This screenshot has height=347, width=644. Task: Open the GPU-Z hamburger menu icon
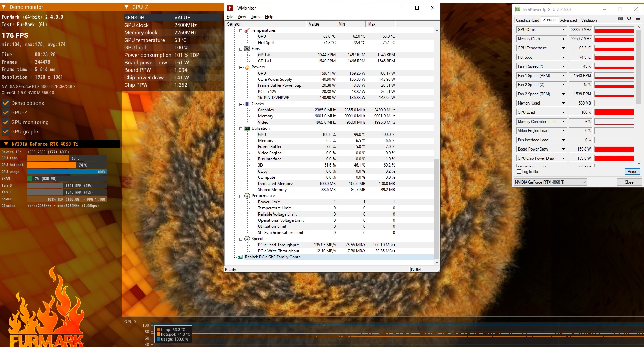pyautogui.click(x=638, y=19)
